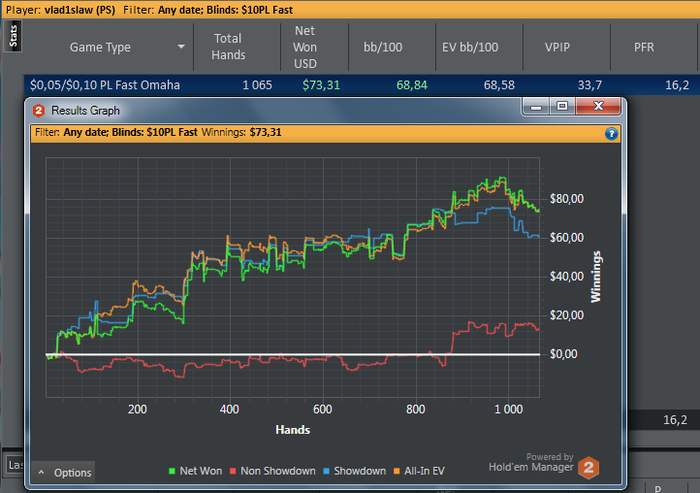Viewport: 700px width, 493px height.
Task: Click the 1 000 x-axis tick label
Action: pyautogui.click(x=508, y=409)
